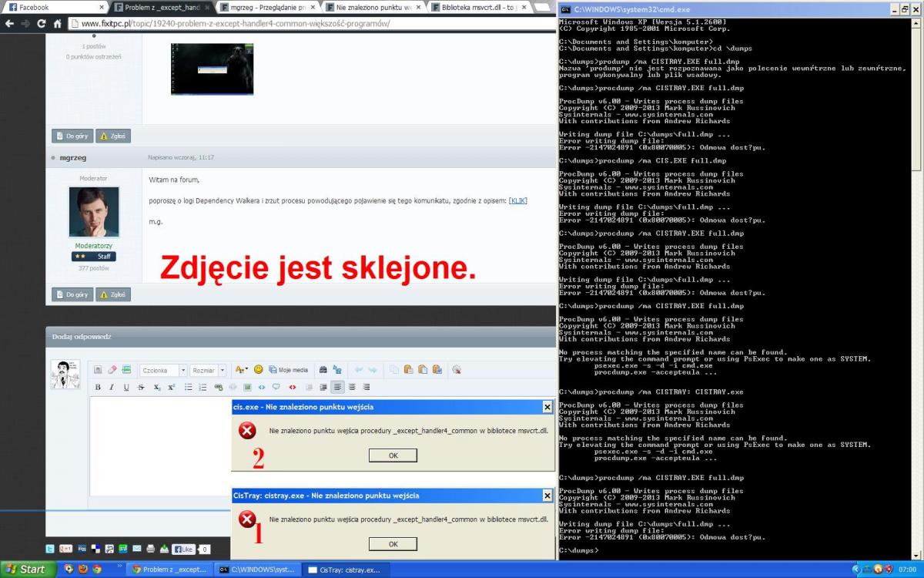The height and width of the screenshot is (578, 924).
Task: Apply subscript formatting in editor
Action: point(156,387)
